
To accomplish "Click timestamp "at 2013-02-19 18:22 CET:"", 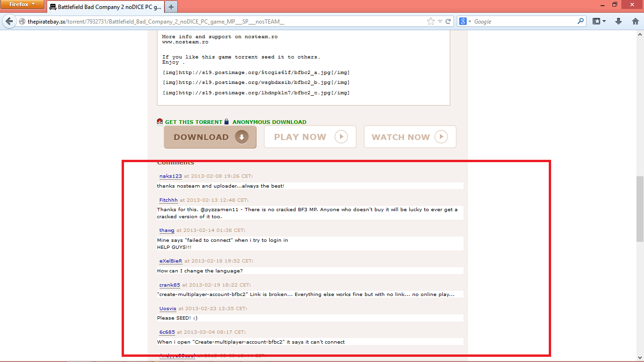I will click(x=216, y=285).
